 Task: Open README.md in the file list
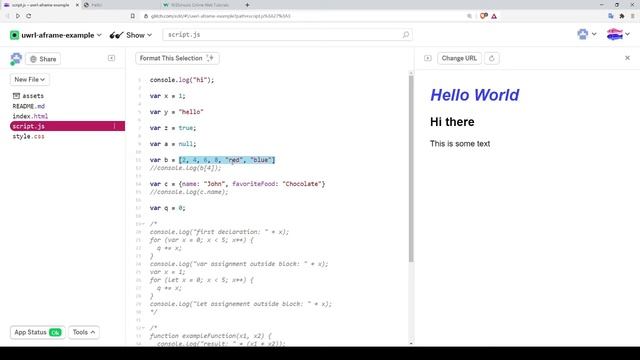click(29, 106)
